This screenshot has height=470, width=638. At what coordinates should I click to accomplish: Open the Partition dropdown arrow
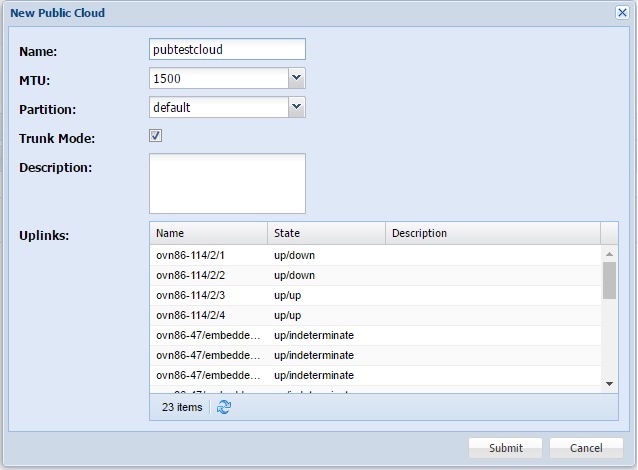[297, 107]
